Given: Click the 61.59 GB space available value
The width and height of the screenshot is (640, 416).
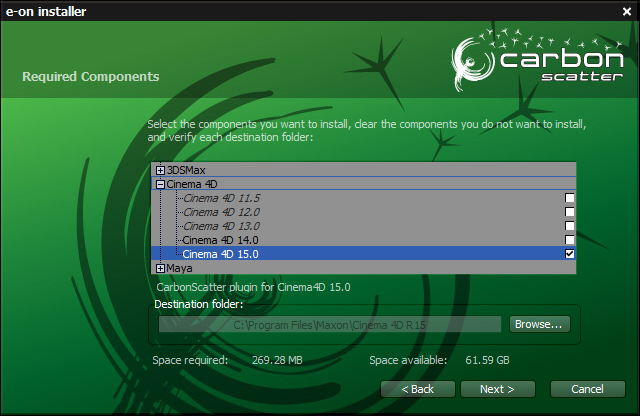Looking at the screenshot, I should (x=487, y=360).
